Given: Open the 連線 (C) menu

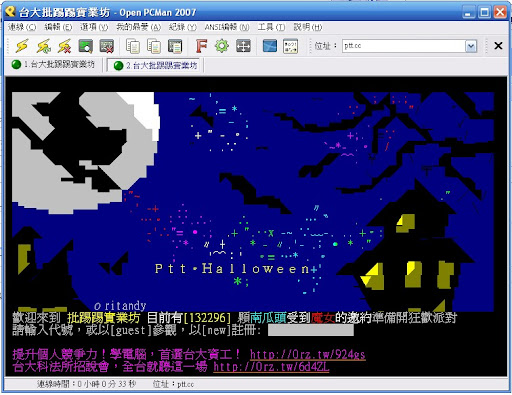Looking at the screenshot, I should (22, 27).
